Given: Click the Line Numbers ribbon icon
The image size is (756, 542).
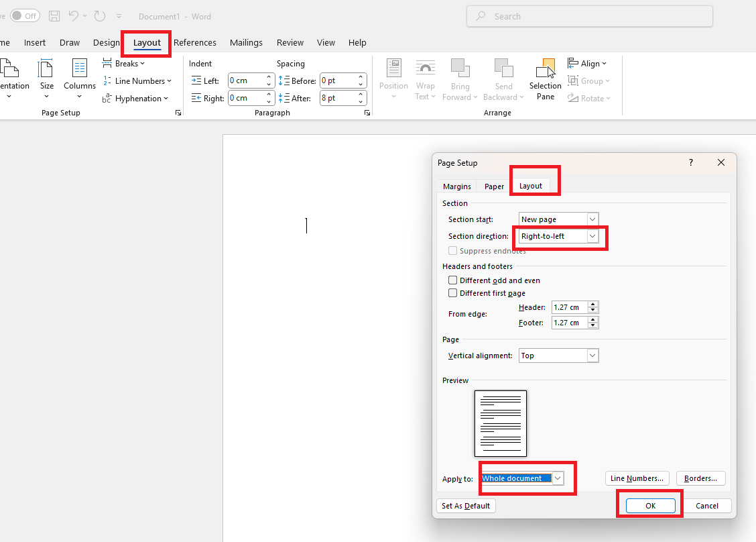Looking at the screenshot, I should click(x=107, y=81).
